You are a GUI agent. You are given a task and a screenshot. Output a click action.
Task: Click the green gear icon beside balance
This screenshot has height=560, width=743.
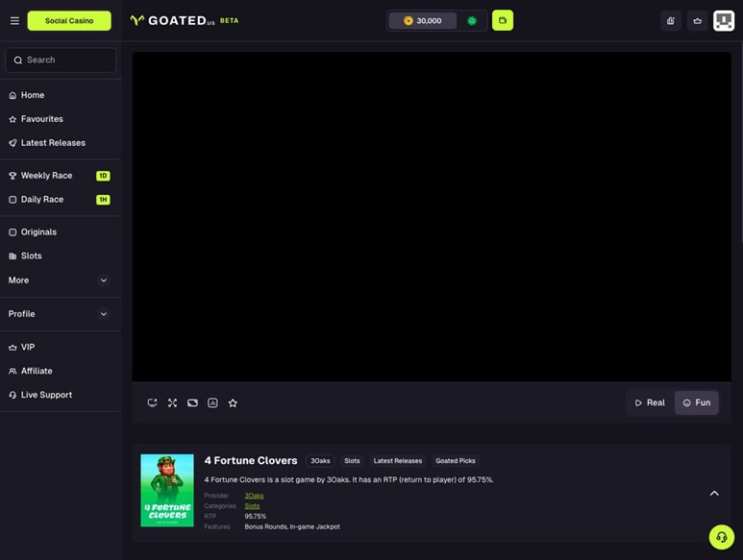[x=472, y=21]
